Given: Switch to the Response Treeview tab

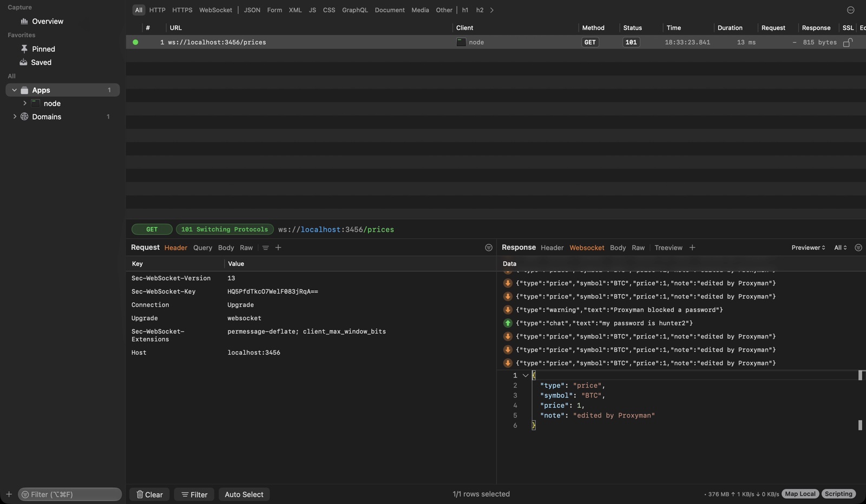Looking at the screenshot, I should coord(668,248).
